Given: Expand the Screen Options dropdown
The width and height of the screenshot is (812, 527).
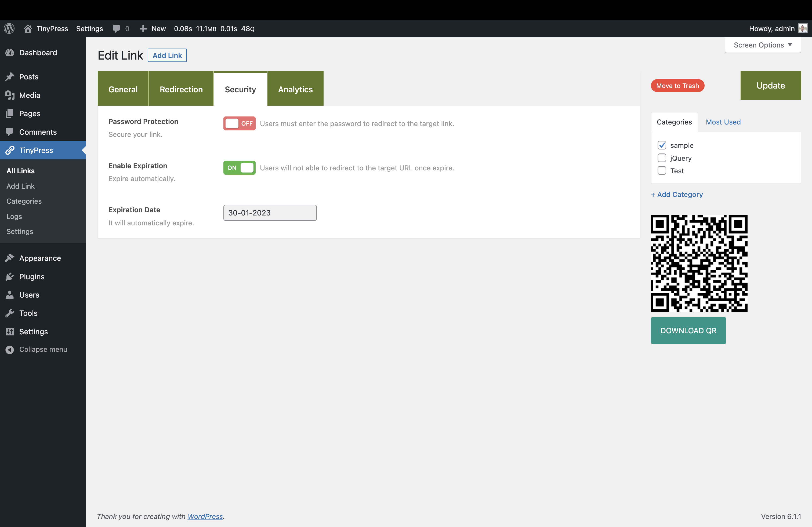Looking at the screenshot, I should point(763,45).
